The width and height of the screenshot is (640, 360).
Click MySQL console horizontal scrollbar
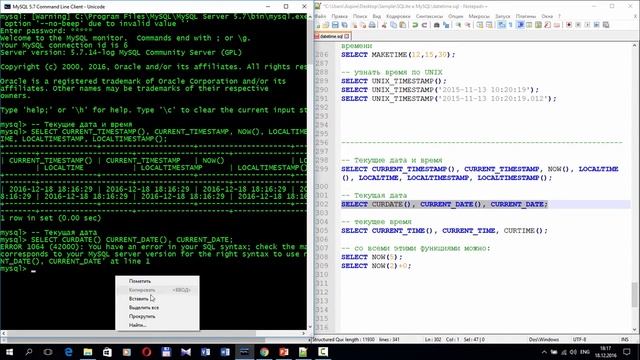pos(153,333)
